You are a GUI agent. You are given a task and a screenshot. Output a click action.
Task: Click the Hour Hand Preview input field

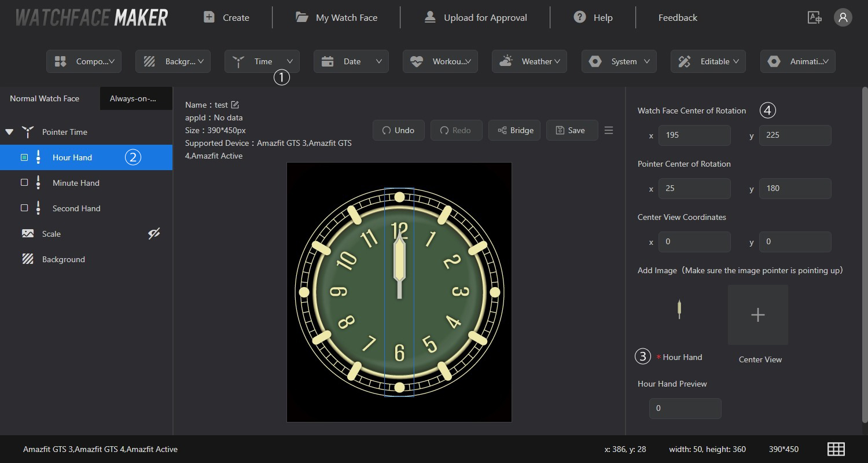click(x=685, y=408)
